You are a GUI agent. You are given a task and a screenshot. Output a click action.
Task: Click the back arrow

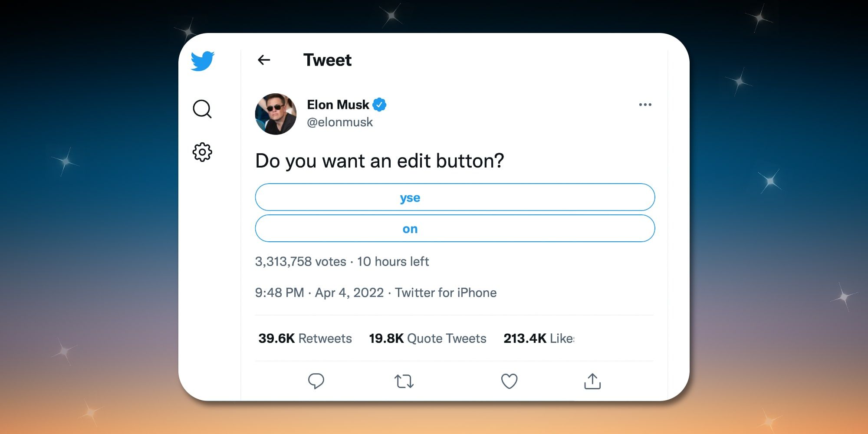point(264,60)
